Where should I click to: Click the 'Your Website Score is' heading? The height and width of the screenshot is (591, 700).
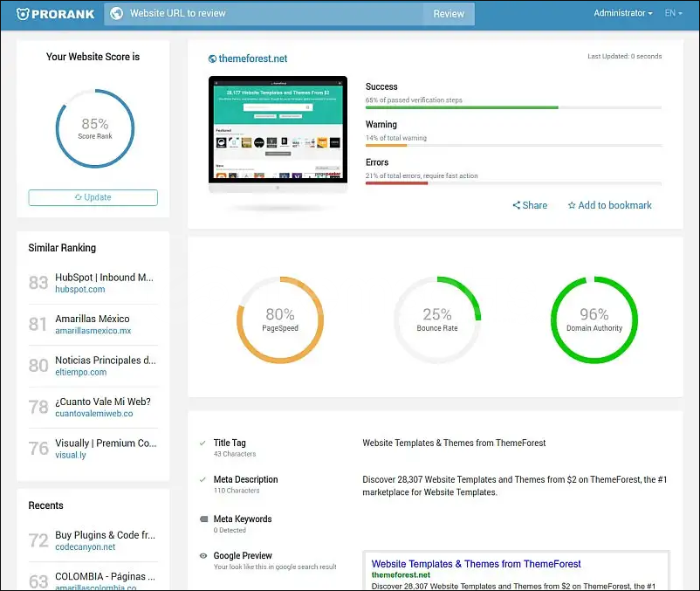93,57
